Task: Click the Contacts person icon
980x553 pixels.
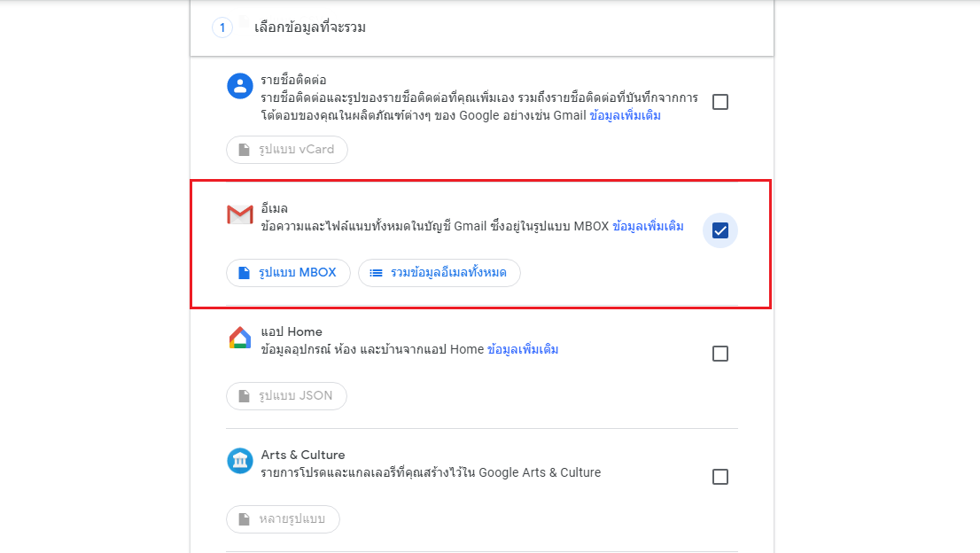Action: coord(240,86)
